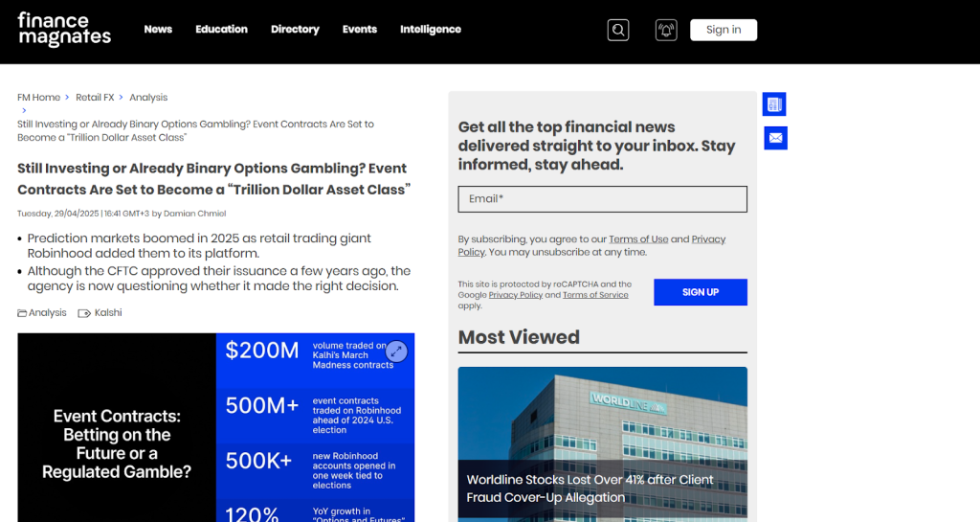Click the folder icon beside Analysis tag
This screenshot has width=980, height=522.
point(22,313)
